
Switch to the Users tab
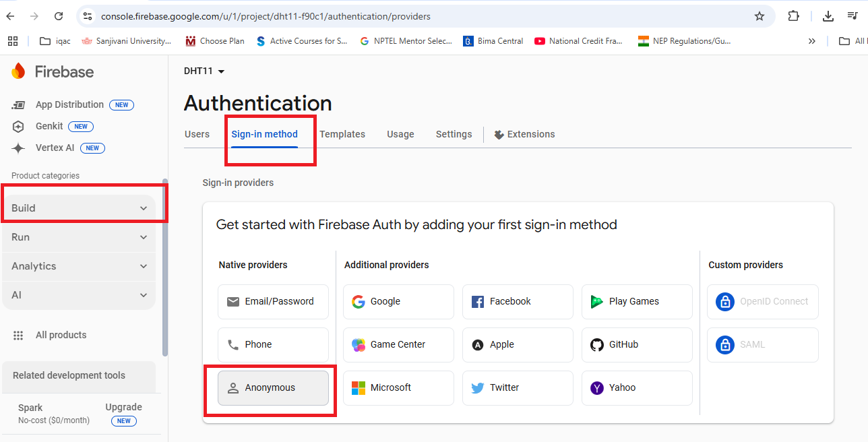pyautogui.click(x=197, y=134)
